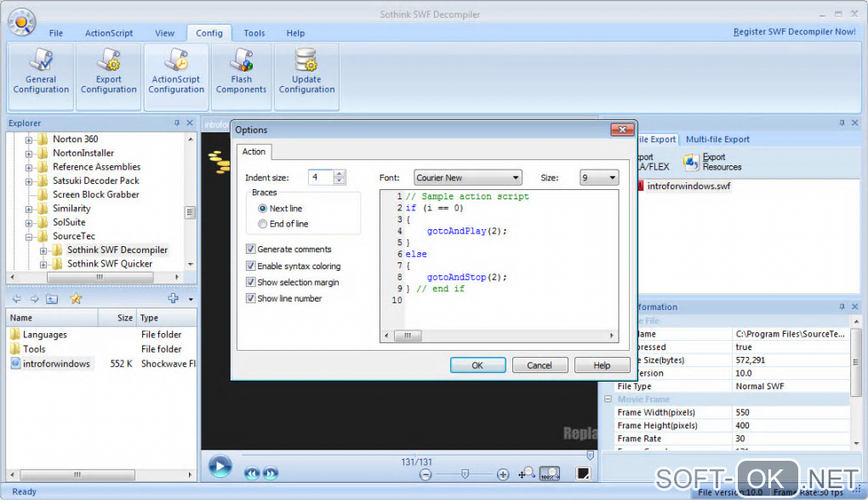
Task: Pin the Explorer panel
Action: click(177, 123)
